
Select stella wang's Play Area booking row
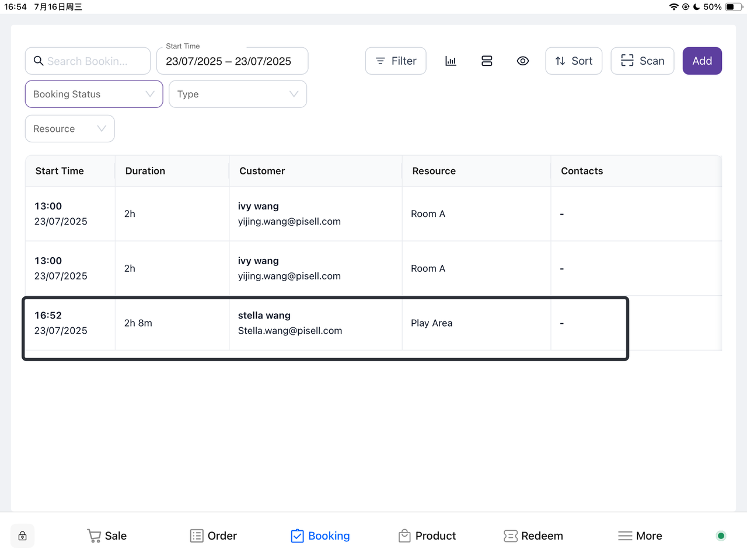coord(325,324)
